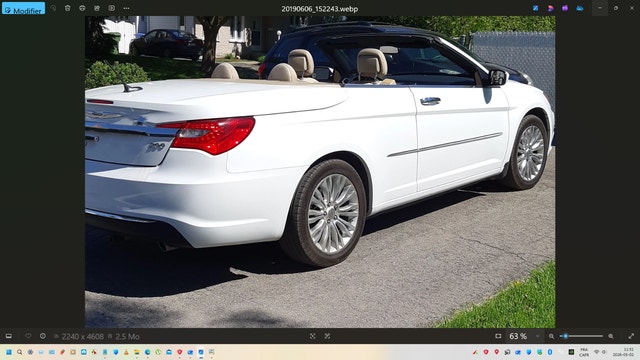Open Microsoft Edge from the taskbar
The image size is (640, 360).
tap(147, 352)
